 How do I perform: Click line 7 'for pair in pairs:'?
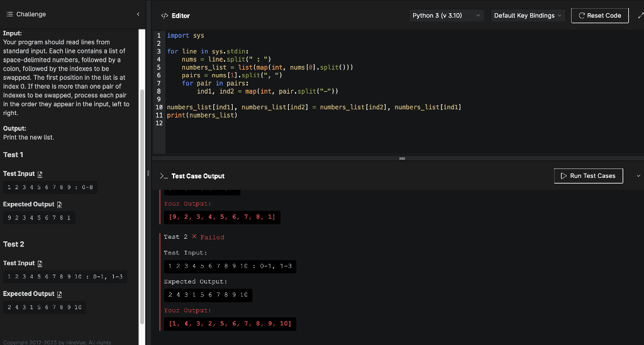215,84
